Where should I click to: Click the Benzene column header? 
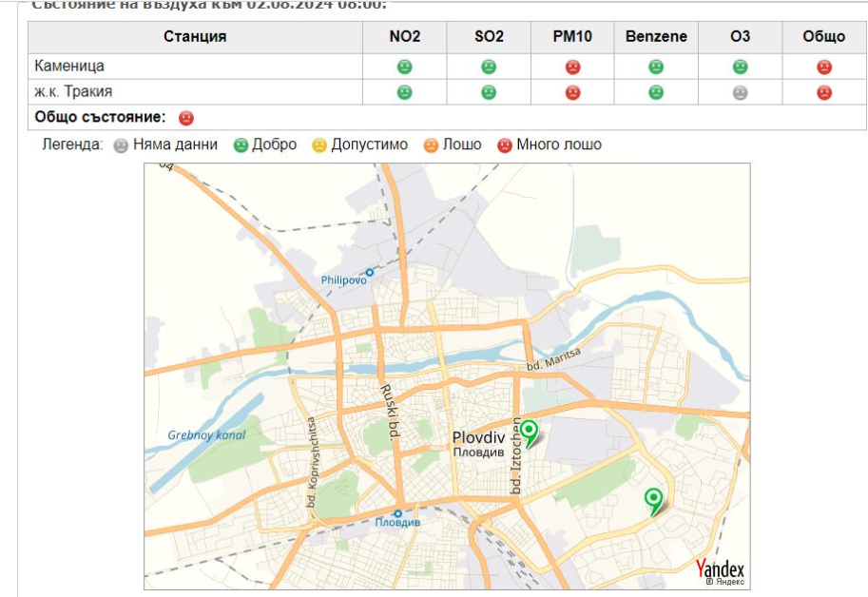[x=656, y=37]
